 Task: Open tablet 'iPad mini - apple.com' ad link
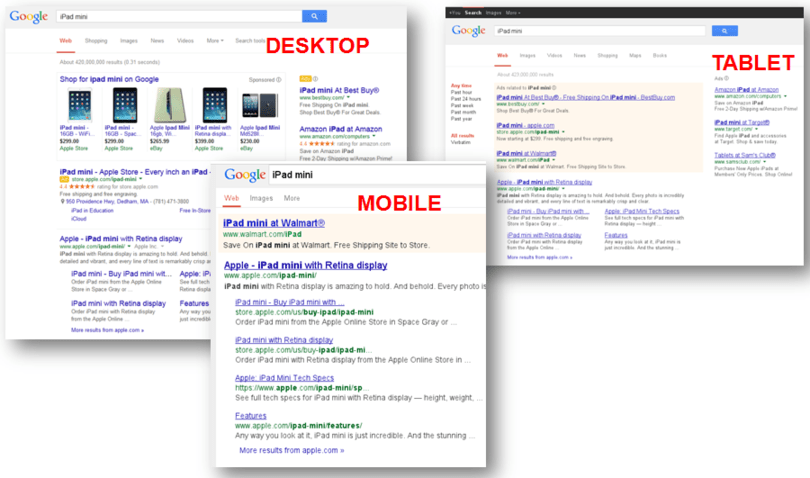(x=525, y=126)
